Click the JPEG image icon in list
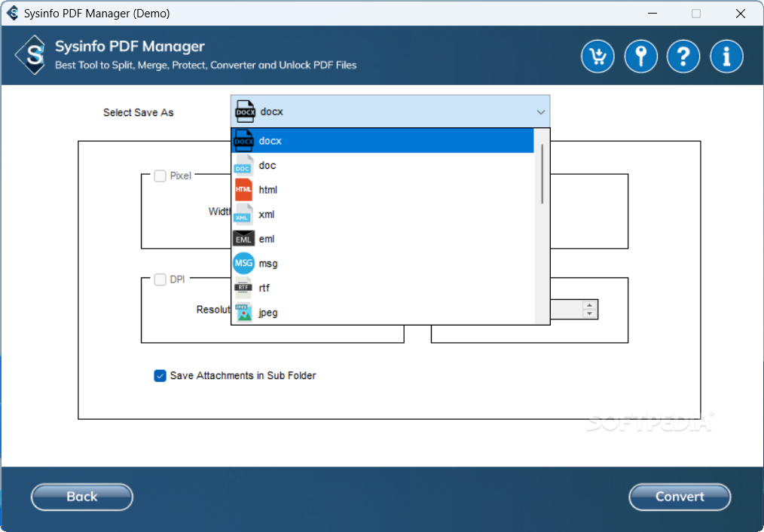The image size is (764, 532). (x=243, y=312)
